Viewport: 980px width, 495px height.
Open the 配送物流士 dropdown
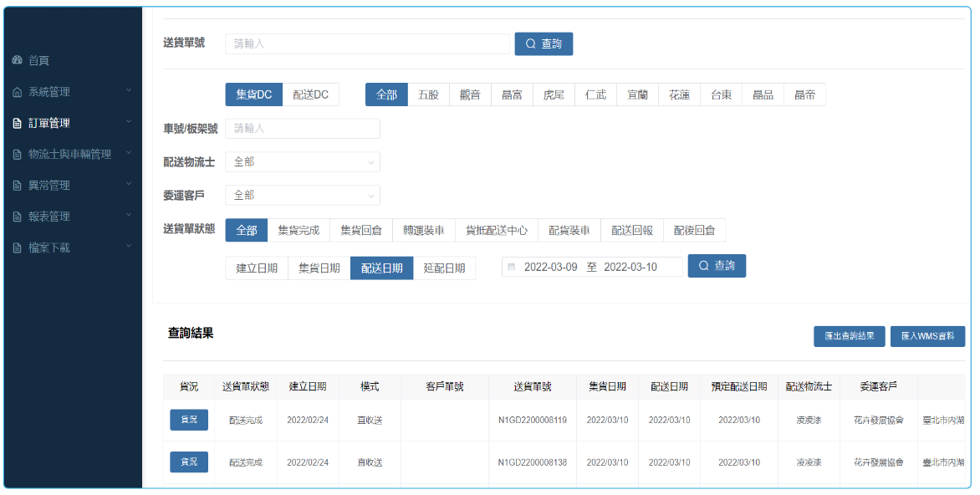pyautogui.click(x=303, y=162)
